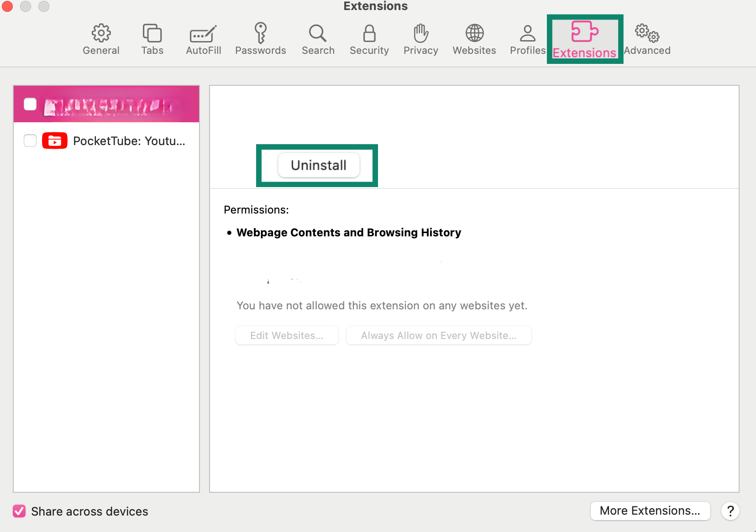Open AutoFill preferences
The width and height of the screenshot is (756, 532).
pyautogui.click(x=203, y=39)
